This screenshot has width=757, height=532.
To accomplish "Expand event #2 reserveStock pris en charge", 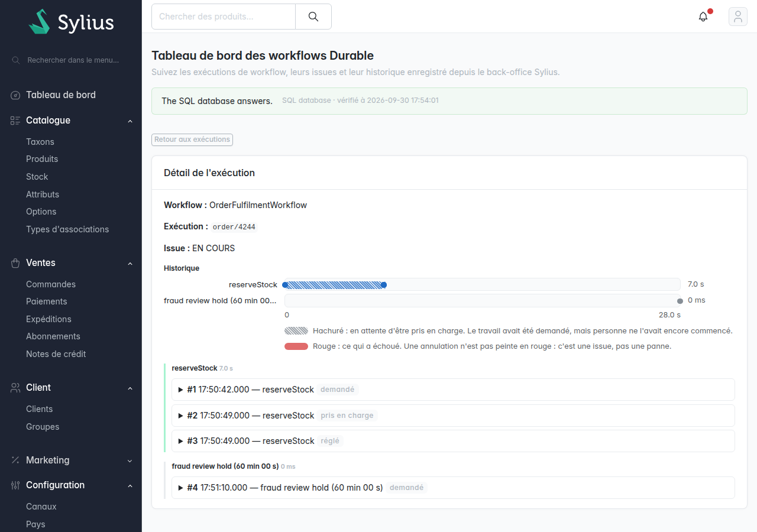I will (x=453, y=416).
